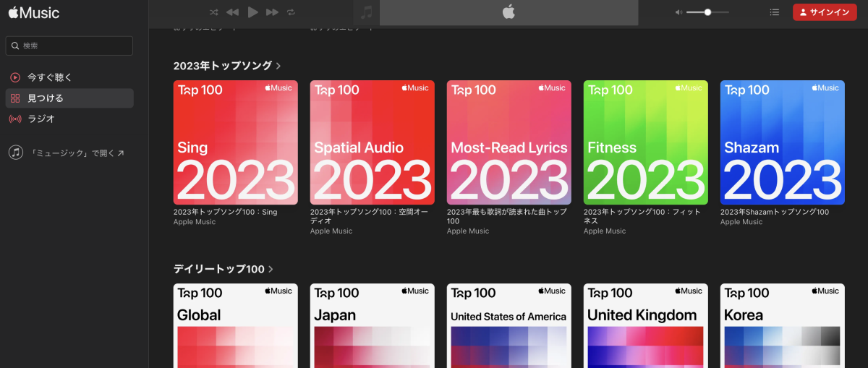Open the Most-Read Lyrics 2023 cover
The width and height of the screenshot is (868, 368).
[509, 142]
